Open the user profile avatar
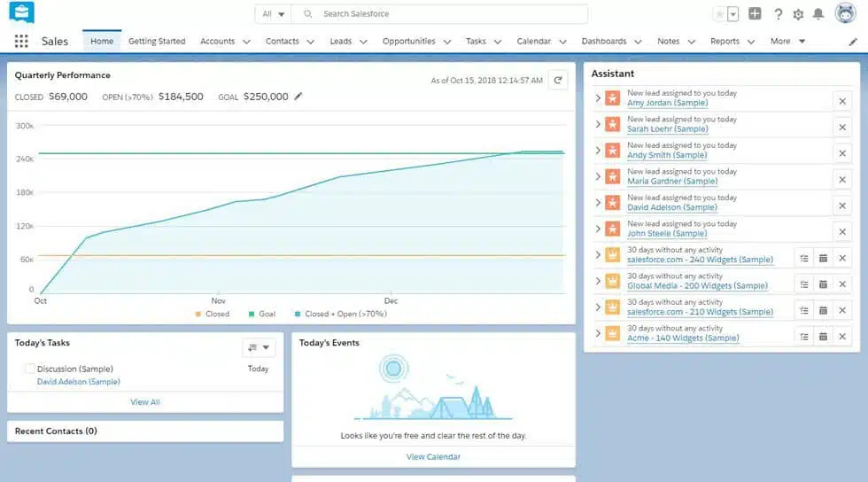The height and width of the screenshot is (482, 868). tap(845, 12)
